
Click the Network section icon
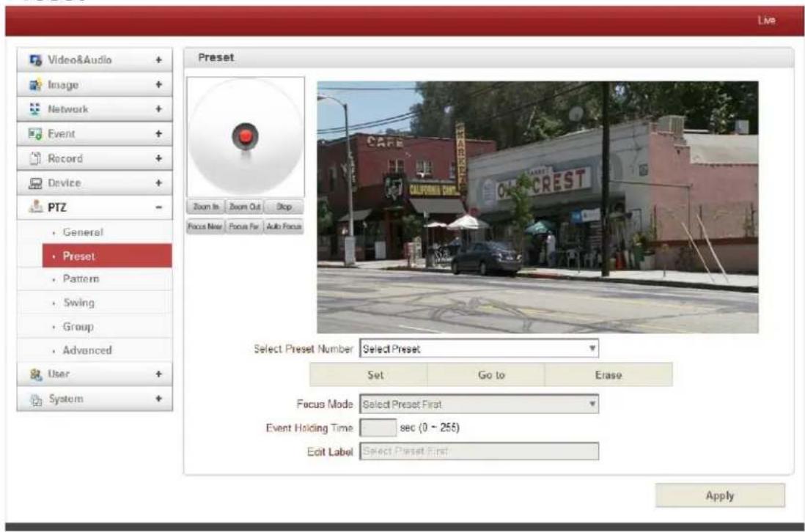click(x=35, y=108)
